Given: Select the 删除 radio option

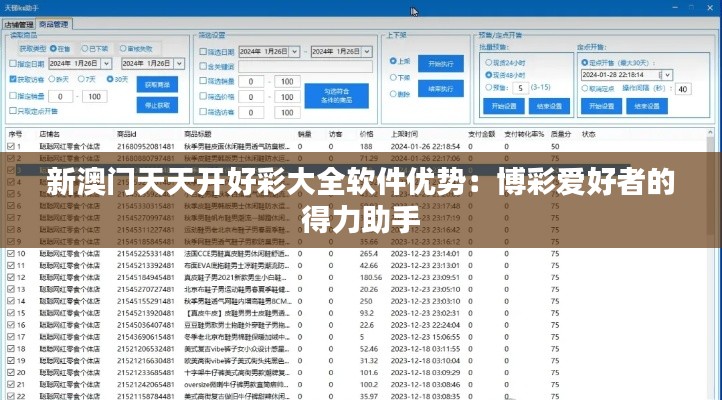Looking at the screenshot, I should (393, 94).
